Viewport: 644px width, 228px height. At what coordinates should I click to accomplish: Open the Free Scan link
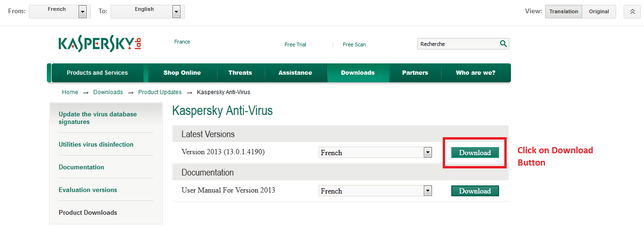click(354, 44)
